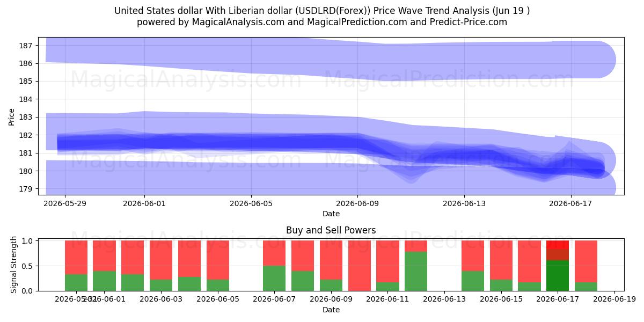Screen dimensions: 644x322
Task: Click the 'powered by MagicalAnalysis.com' subtitle line
Action: (322, 22)
